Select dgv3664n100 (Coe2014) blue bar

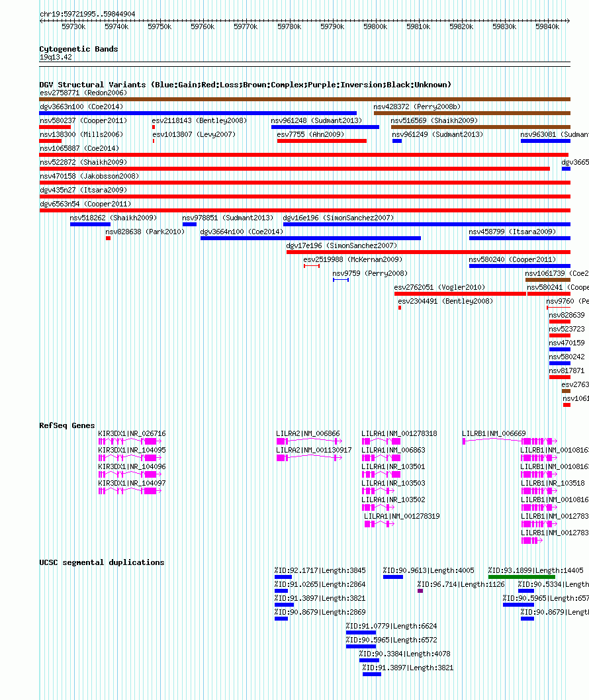click(x=310, y=238)
